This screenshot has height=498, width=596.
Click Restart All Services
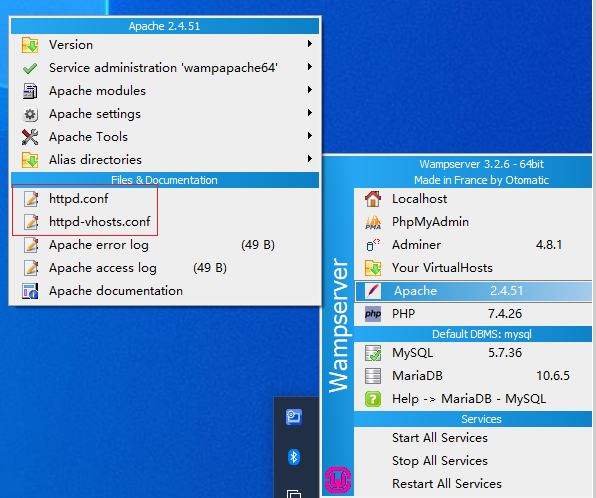coord(473,484)
